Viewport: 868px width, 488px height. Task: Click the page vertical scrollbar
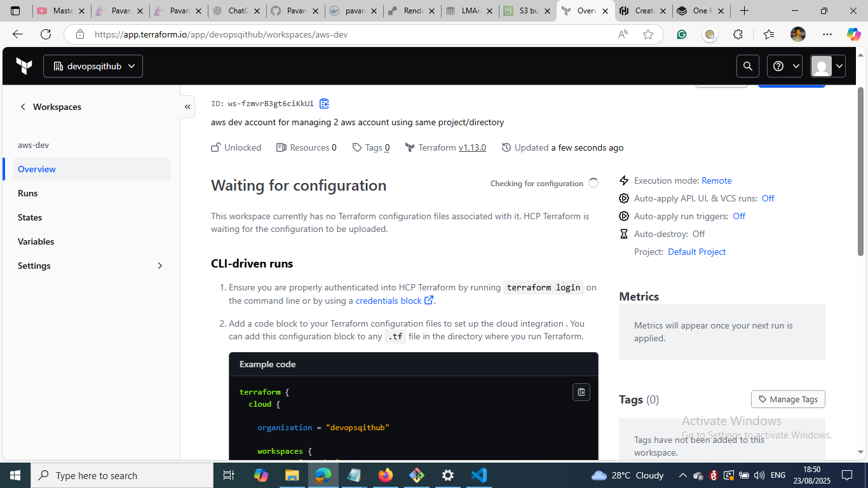coord(861,172)
